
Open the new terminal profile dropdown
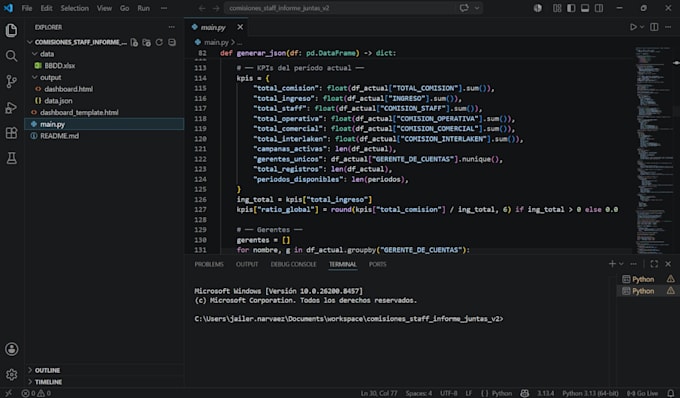621,264
